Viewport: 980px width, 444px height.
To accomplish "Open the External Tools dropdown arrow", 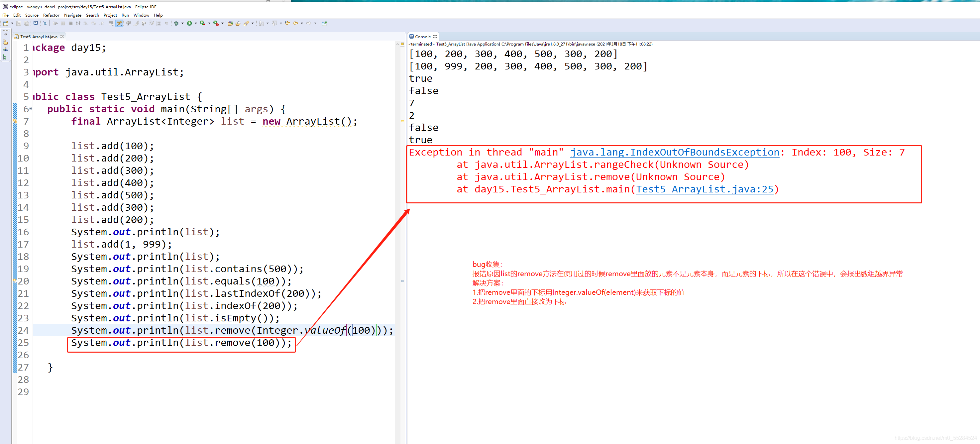I will coord(222,23).
